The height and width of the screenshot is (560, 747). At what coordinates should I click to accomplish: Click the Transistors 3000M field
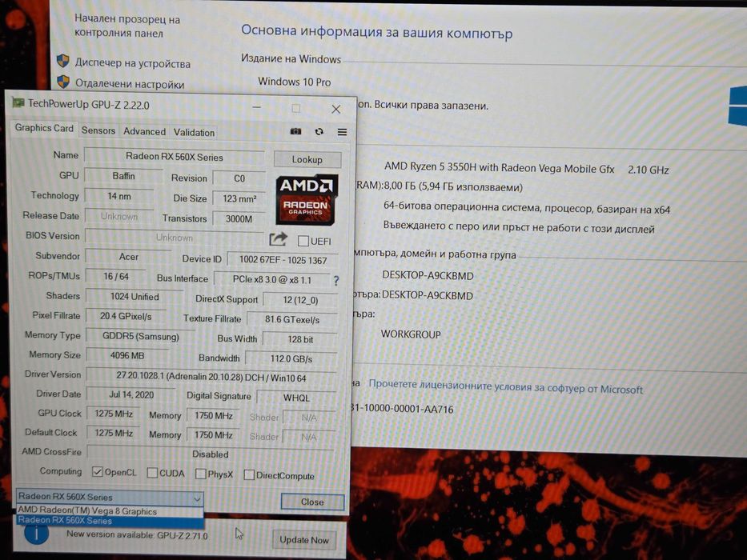click(x=239, y=218)
